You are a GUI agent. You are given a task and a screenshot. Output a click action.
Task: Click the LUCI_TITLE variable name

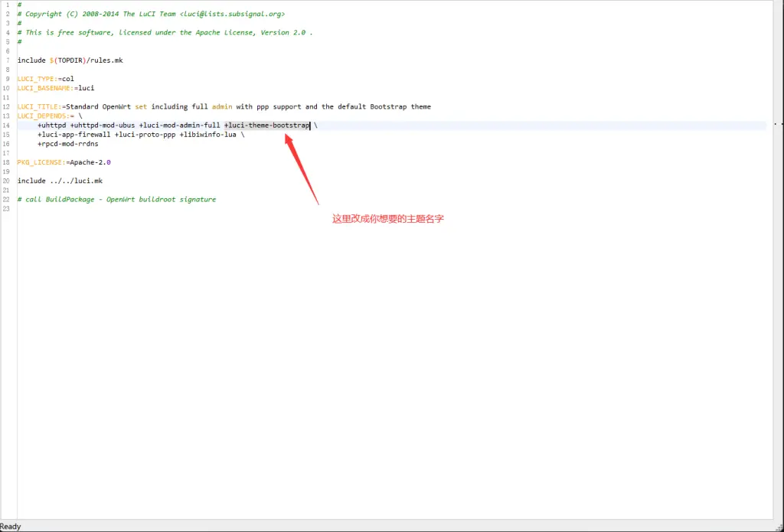pyautogui.click(x=38, y=106)
